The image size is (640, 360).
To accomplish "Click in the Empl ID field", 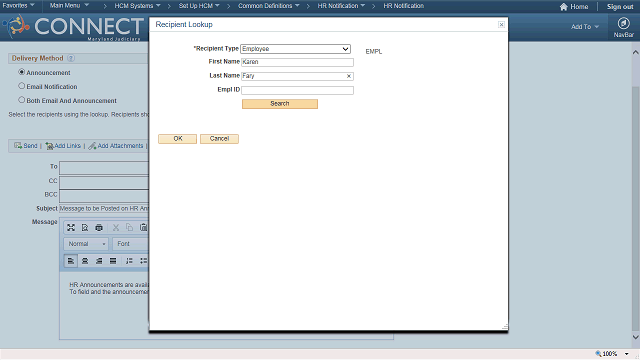I will pos(298,90).
